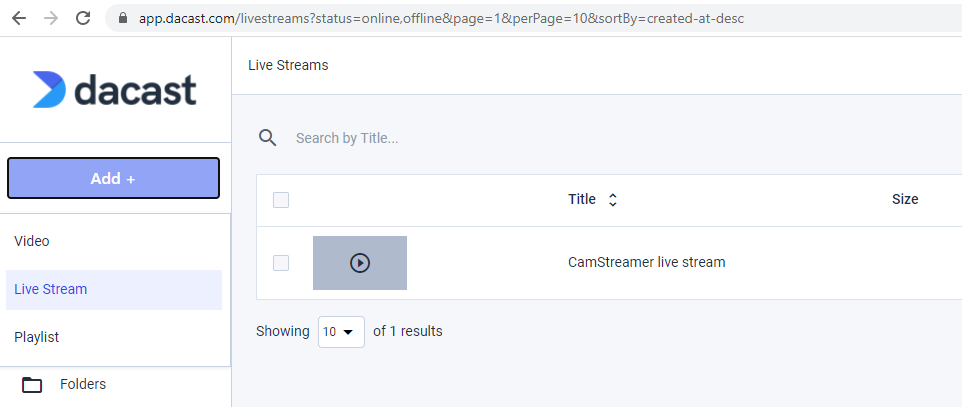Image resolution: width=962 pixels, height=407 pixels.
Task: Click the Search by Title field
Action: (500, 138)
